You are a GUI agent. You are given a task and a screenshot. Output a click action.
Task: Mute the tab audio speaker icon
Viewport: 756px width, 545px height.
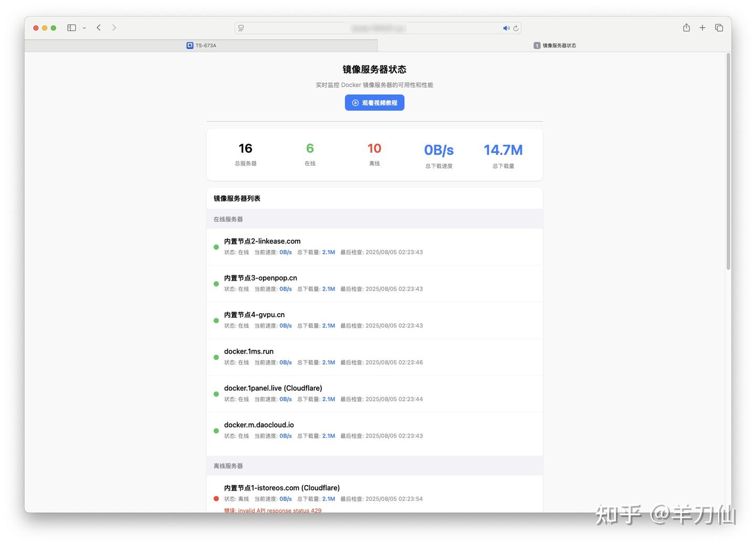(505, 28)
